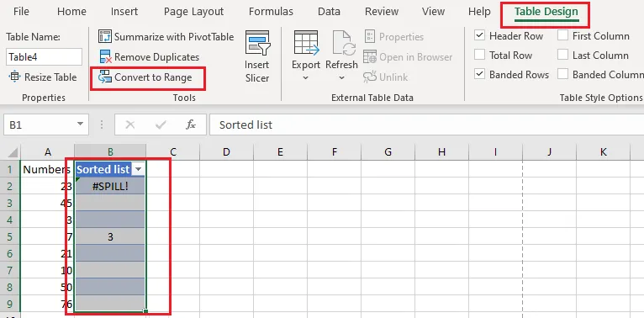Open the File menu tab
Viewport: 644px width, 318px height.
pyautogui.click(x=21, y=11)
